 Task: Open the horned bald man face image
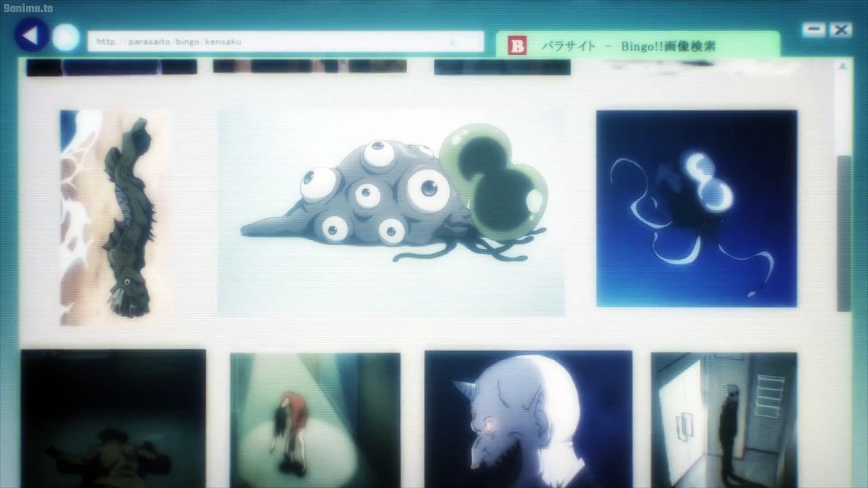528,419
